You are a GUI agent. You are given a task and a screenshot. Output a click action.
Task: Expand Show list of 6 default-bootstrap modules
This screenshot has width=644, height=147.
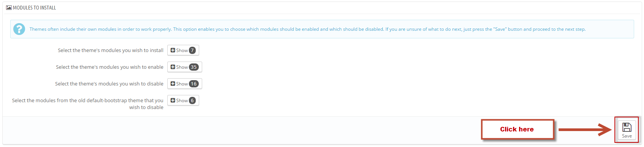[x=183, y=100]
